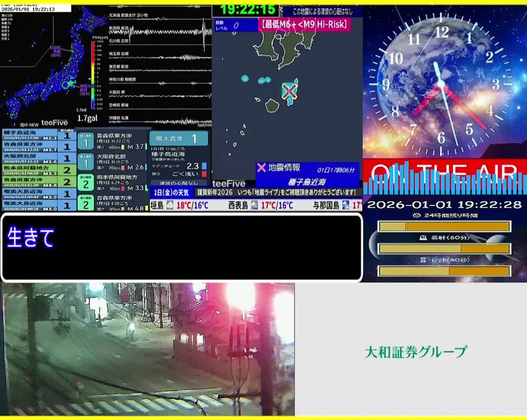Select 奄美大島近海 M3.0 row in left list
The width and height of the screenshot is (527, 420).
point(39,205)
